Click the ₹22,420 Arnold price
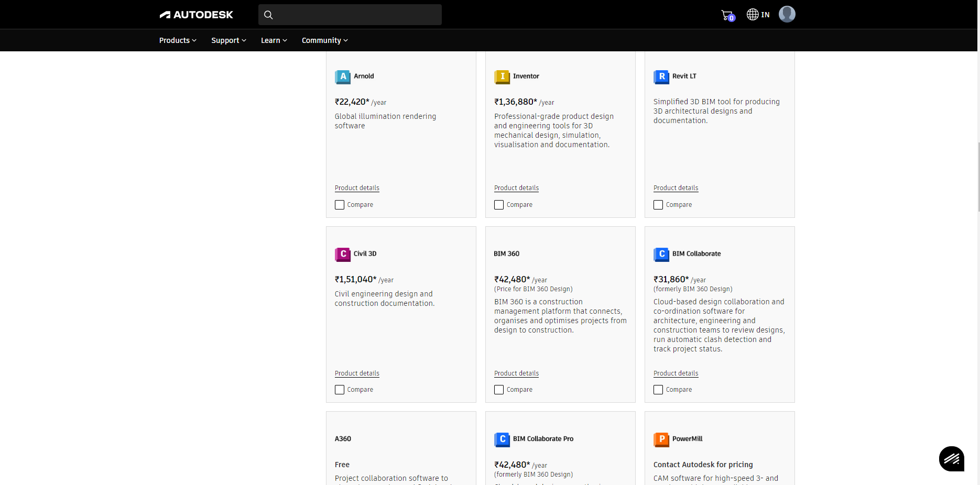The height and width of the screenshot is (485, 980). (352, 102)
